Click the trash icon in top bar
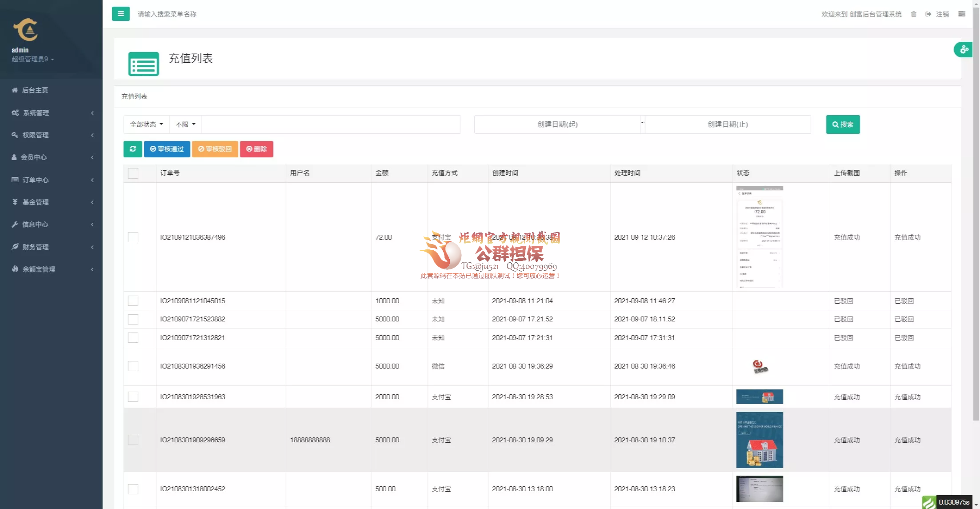 (x=913, y=14)
